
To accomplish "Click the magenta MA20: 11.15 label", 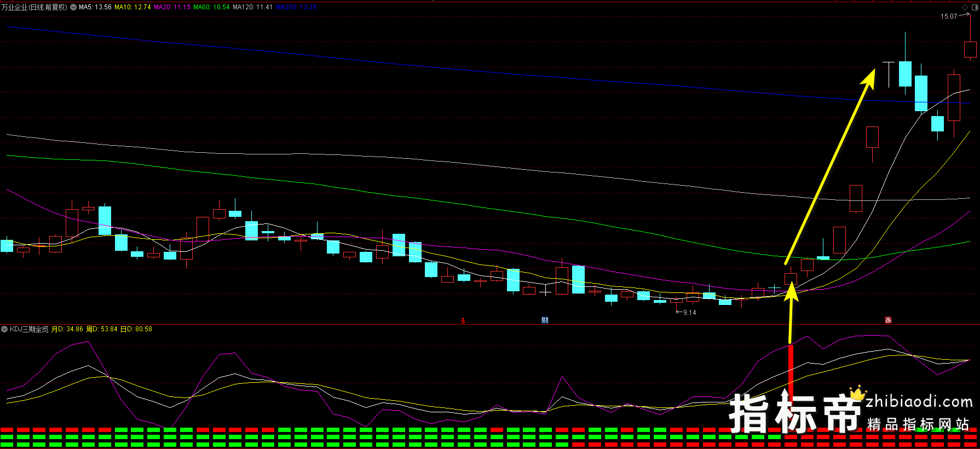I will [172, 7].
